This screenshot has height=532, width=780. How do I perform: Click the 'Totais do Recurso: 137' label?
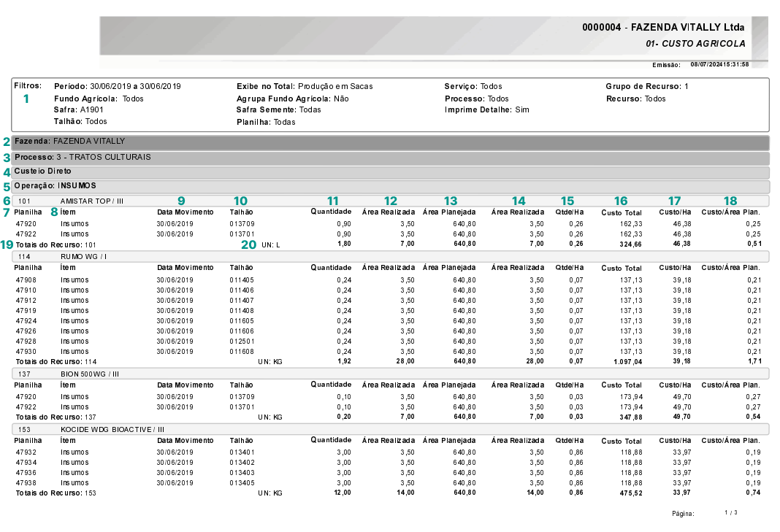click(56, 417)
